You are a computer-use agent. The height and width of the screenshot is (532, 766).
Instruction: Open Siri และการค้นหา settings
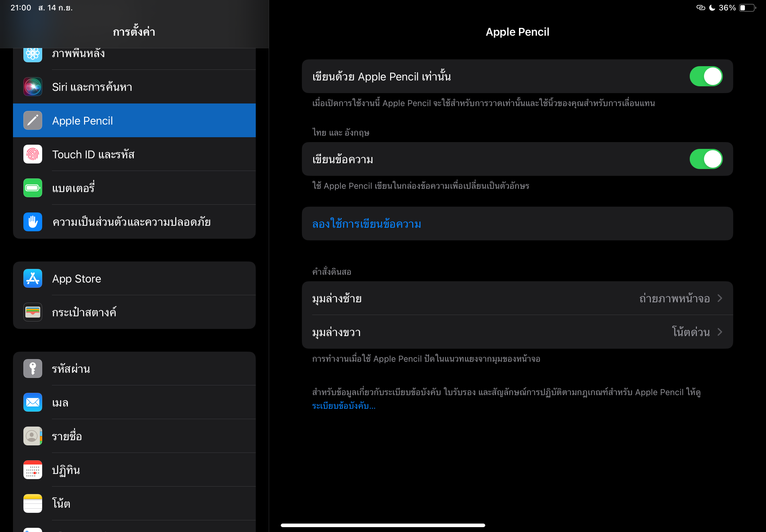point(134,87)
